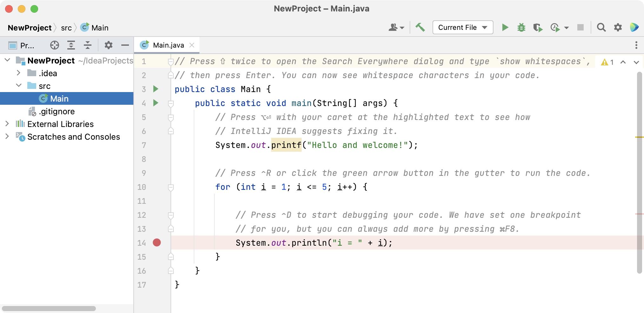Open Current File run configuration dropdown
This screenshot has width=644, height=313.
[x=463, y=28]
